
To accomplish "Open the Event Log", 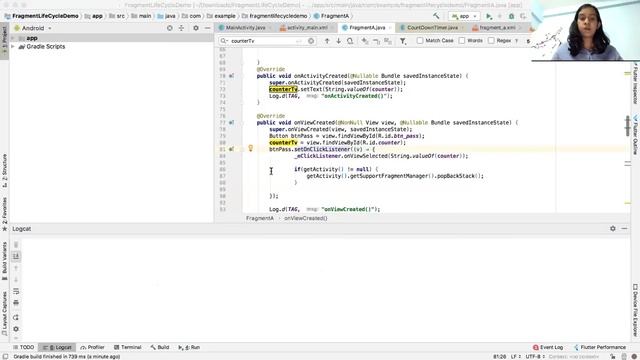I will 548,347.
